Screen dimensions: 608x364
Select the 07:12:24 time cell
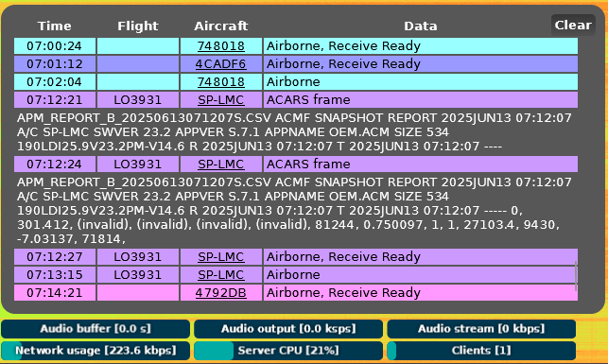[x=55, y=165]
